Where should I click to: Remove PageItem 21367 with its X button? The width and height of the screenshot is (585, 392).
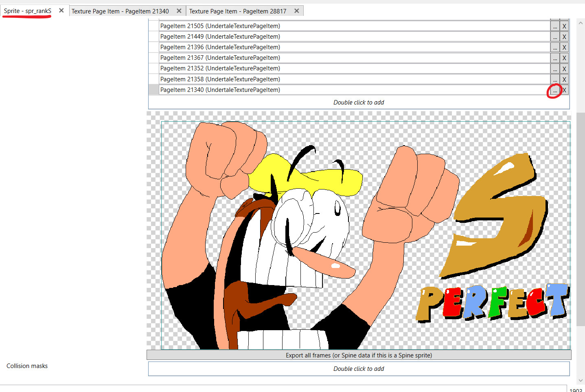564,58
